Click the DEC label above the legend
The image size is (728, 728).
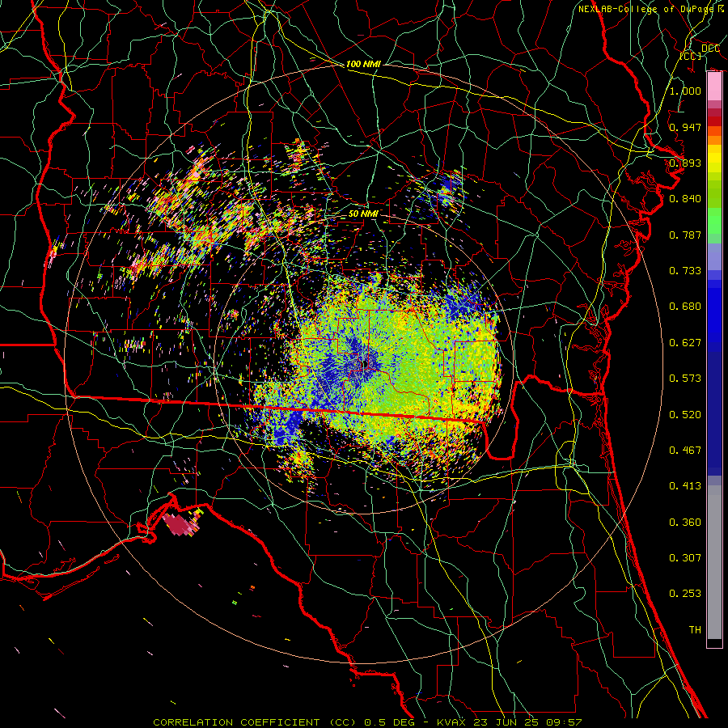tap(710, 48)
